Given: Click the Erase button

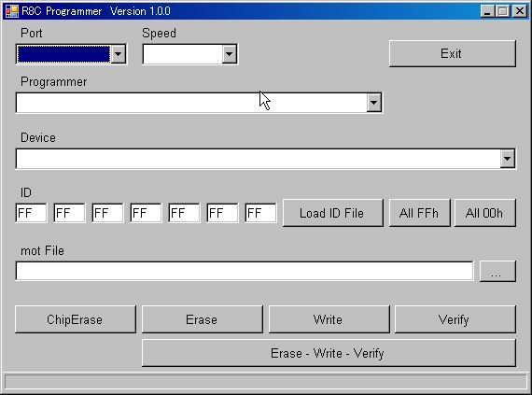Looking at the screenshot, I should 203,319.
